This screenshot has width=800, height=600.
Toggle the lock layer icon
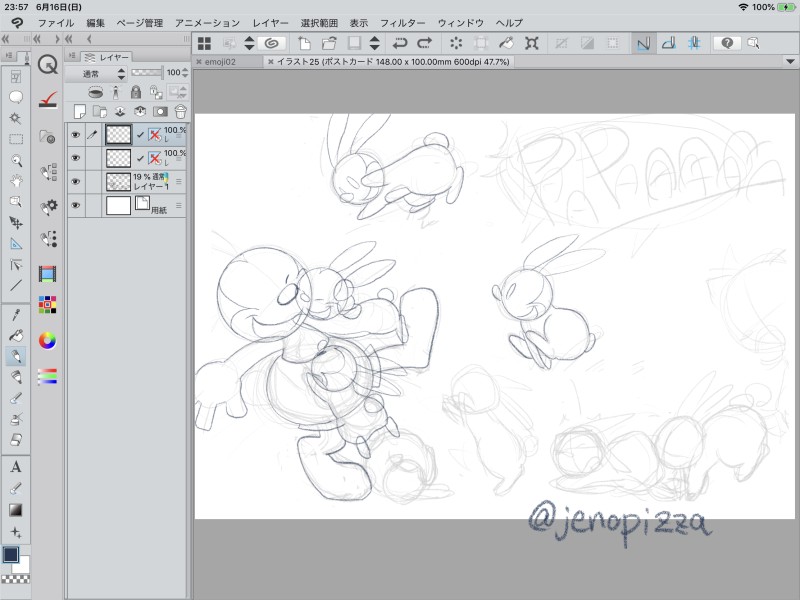point(136,92)
